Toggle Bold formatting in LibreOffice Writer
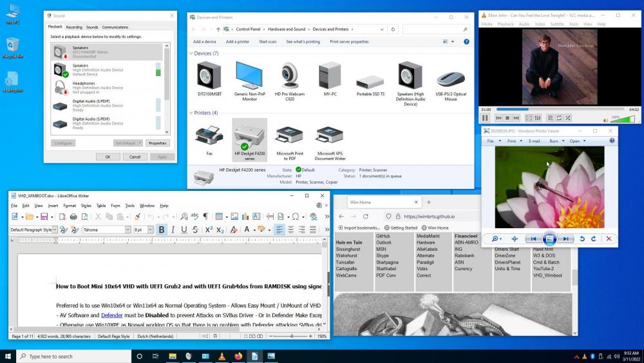This screenshot has width=644, height=363. (162, 230)
